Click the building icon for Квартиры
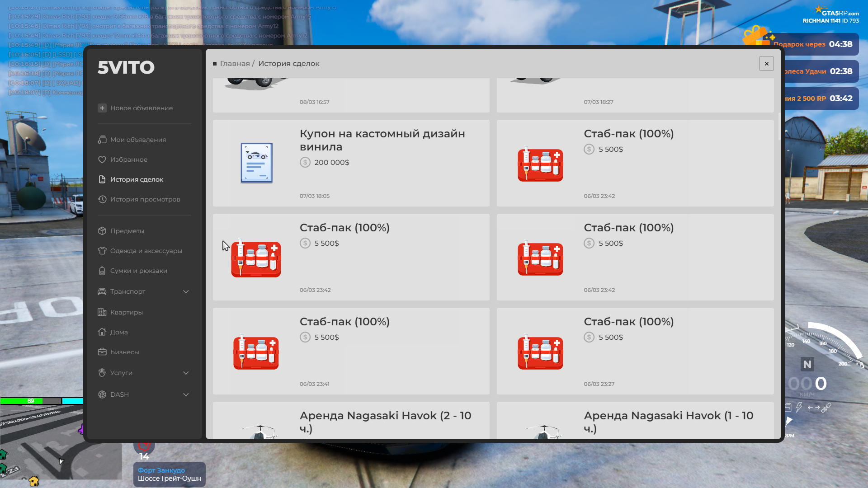868x488 pixels. (x=102, y=312)
